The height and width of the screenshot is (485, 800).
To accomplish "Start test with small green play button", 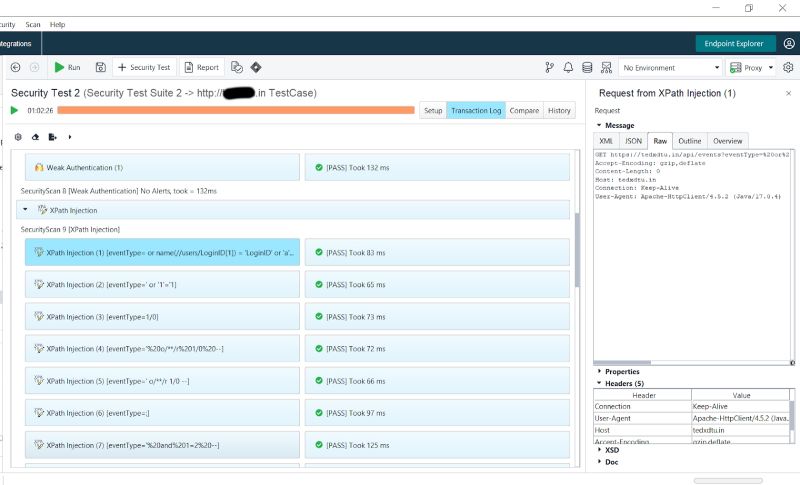I will 14,110.
